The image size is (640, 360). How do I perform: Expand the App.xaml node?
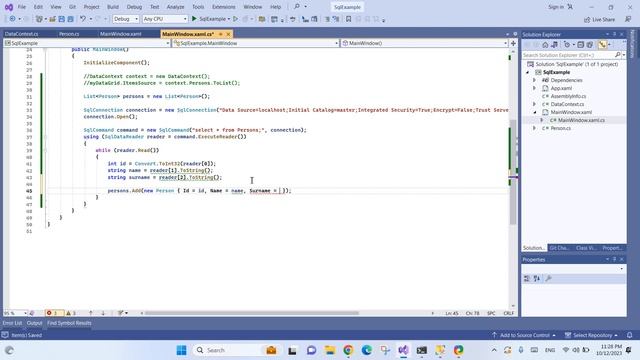point(534,88)
